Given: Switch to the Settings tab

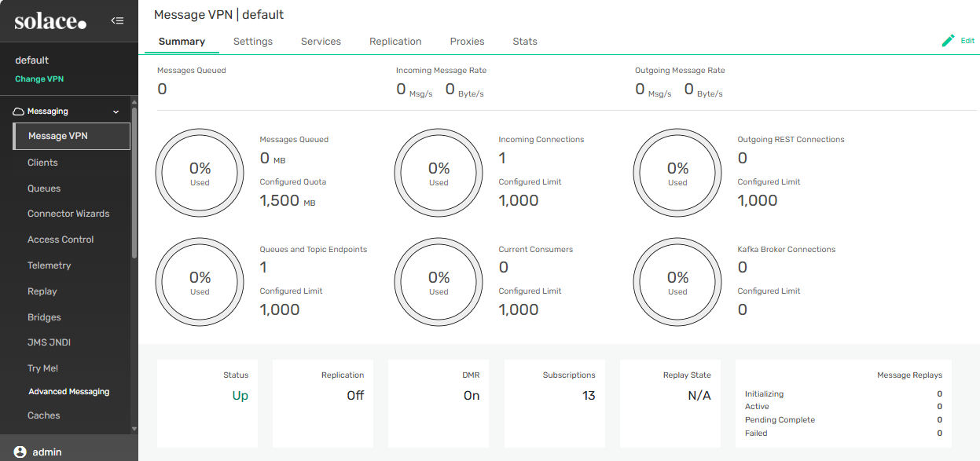Looking at the screenshot, I should (x=253, y=42).
